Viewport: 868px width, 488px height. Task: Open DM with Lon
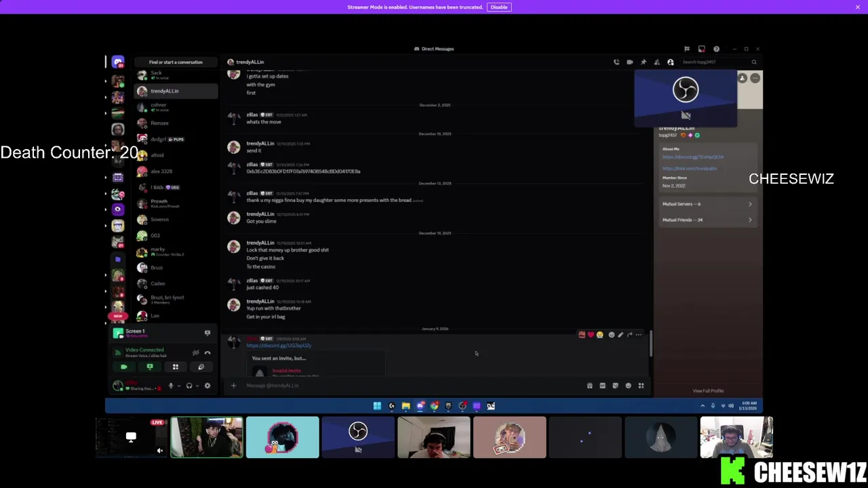176,316
